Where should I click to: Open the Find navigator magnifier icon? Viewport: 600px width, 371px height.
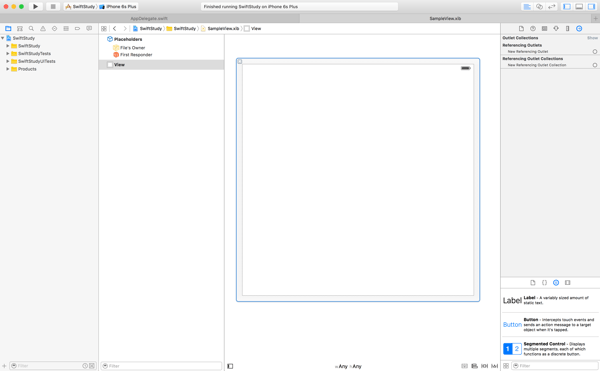(x=31, y=29)
